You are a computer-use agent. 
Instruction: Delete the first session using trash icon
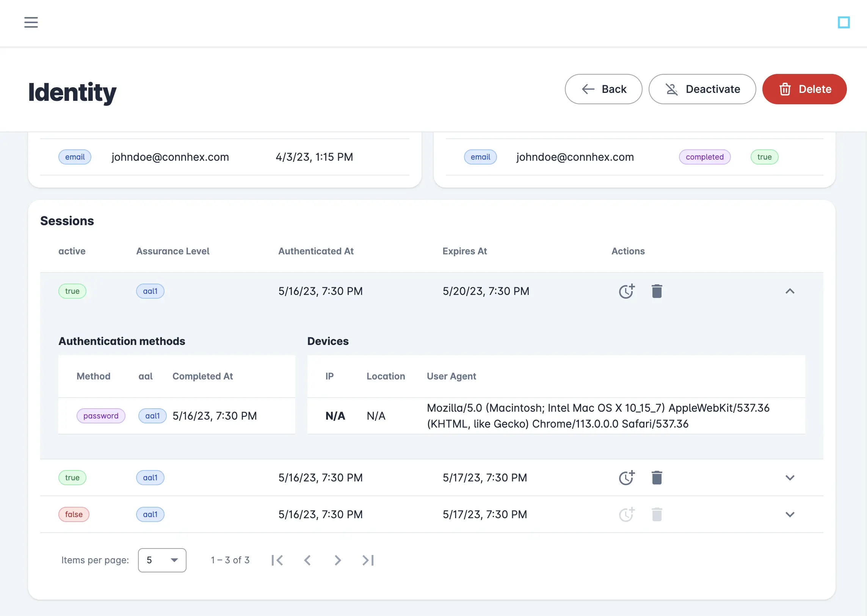tap(657, 291)
